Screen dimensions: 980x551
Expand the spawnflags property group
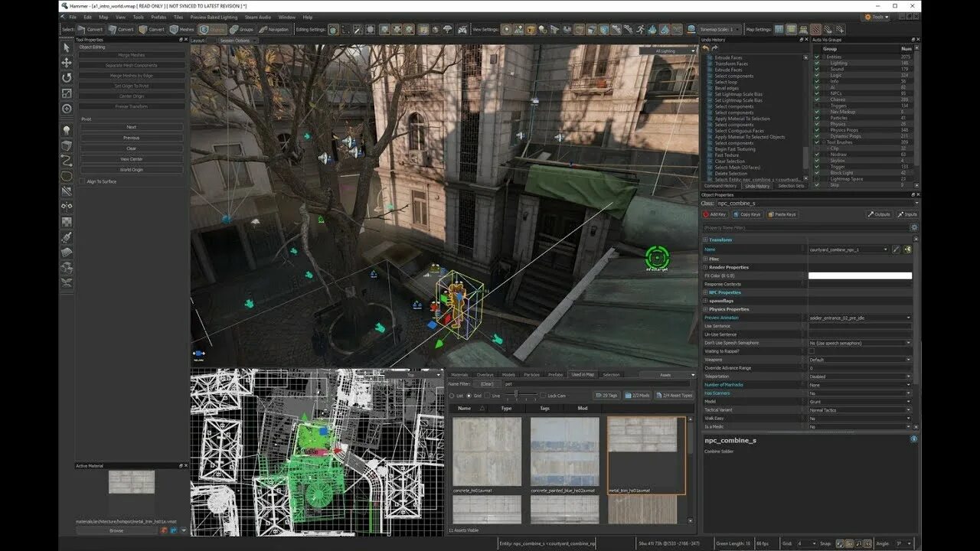pyautogui.click(x=705, y=301)
